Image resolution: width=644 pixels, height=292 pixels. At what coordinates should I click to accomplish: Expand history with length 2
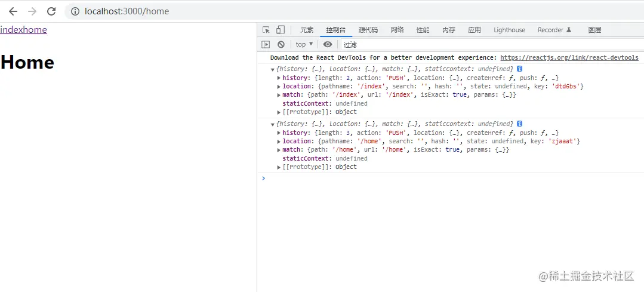279,78
